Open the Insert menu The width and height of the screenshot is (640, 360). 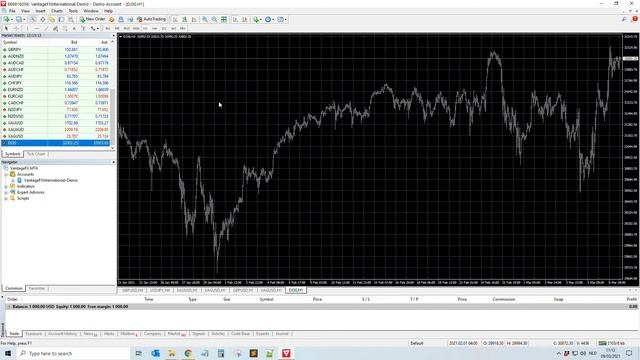[x=40, y=11]
